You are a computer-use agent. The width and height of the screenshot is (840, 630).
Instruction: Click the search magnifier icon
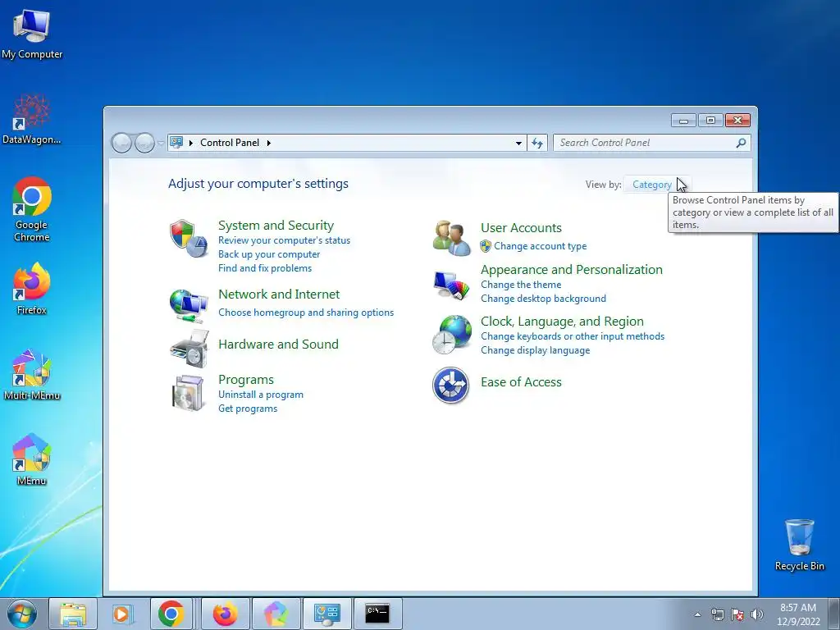[x=741, y=143]
